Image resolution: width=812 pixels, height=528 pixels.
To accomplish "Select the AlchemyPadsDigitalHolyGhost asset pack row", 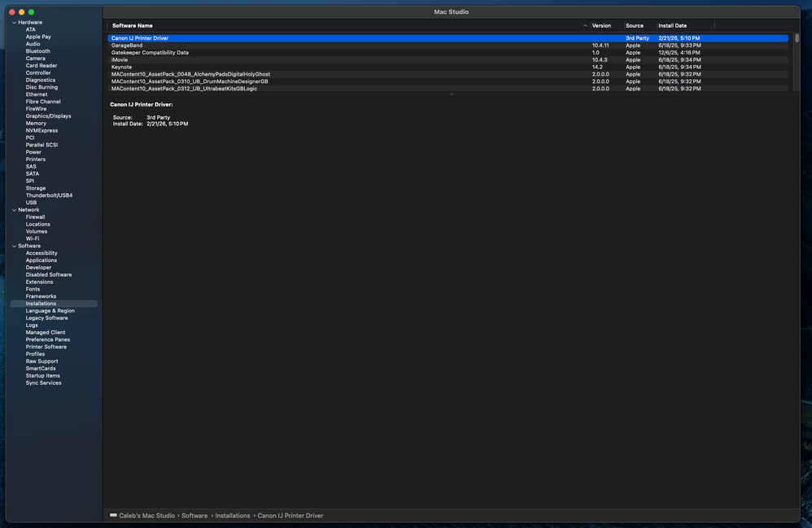I will click(447, 75).
